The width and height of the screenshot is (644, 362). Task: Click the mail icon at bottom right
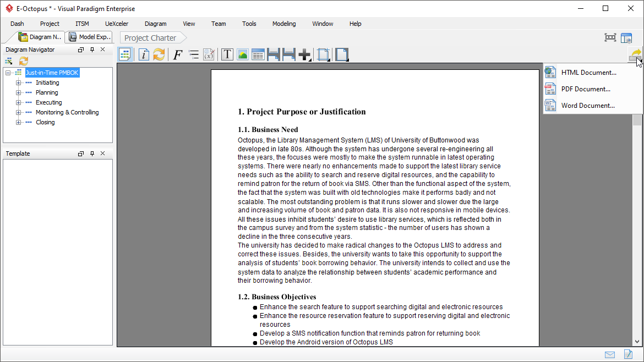click(609, 354)
